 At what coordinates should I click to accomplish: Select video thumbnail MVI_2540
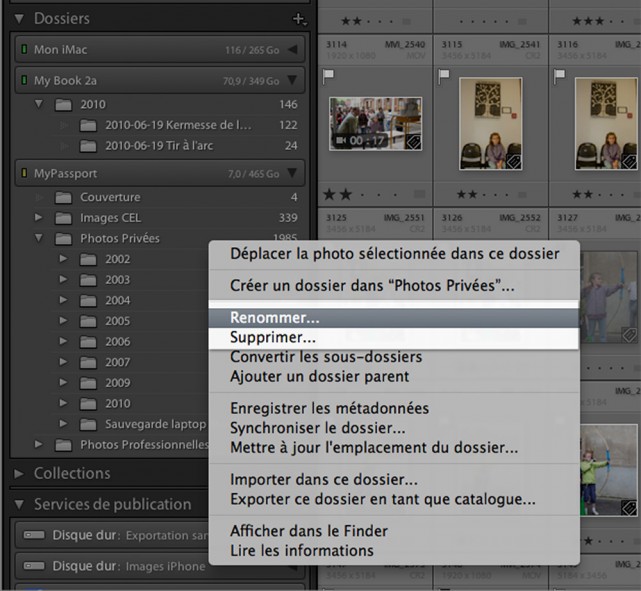click(375, 124)
